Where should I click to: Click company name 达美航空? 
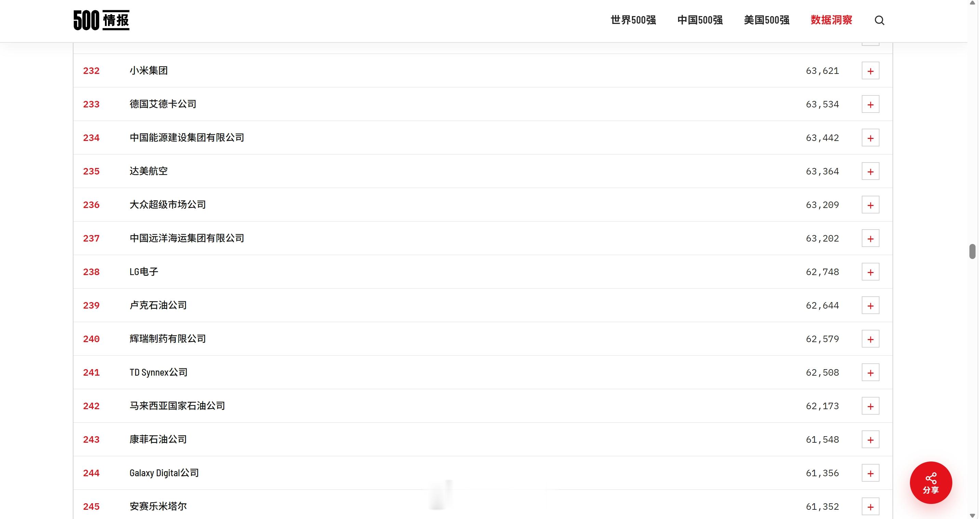click(x=148, y=171)
